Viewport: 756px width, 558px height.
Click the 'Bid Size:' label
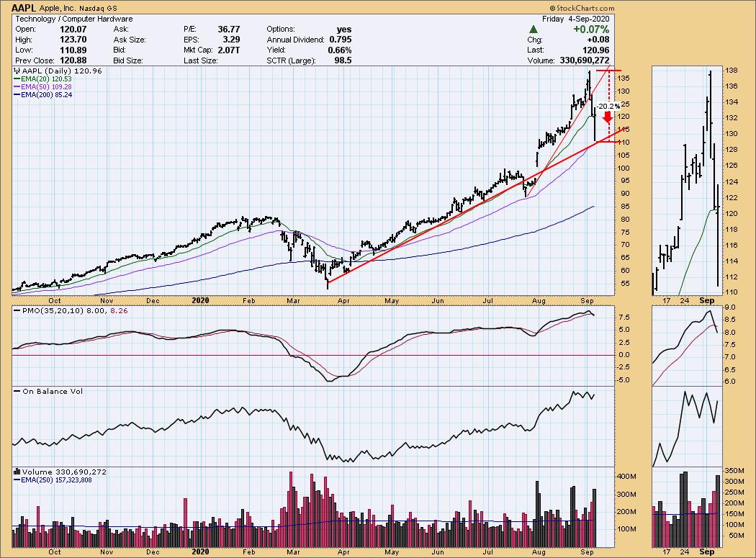click(x=128, y=60)
